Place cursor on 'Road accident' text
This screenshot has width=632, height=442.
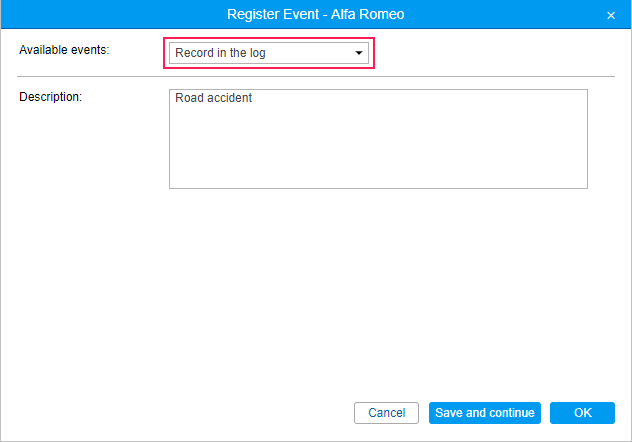[x=213, y=98]
